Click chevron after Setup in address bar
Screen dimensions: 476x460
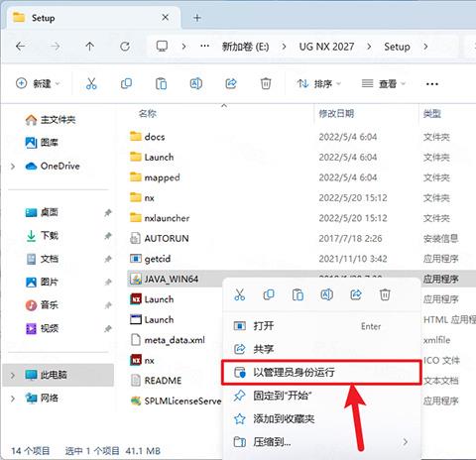425,47
